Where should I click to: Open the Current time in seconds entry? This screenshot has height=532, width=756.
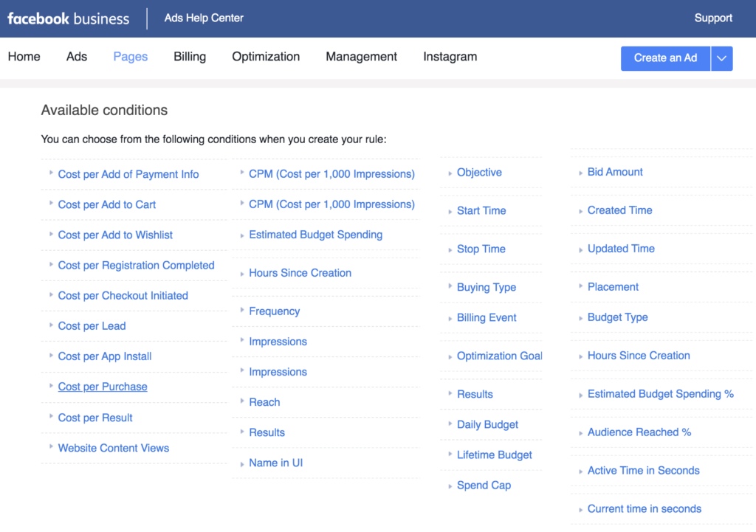[644, 509]
